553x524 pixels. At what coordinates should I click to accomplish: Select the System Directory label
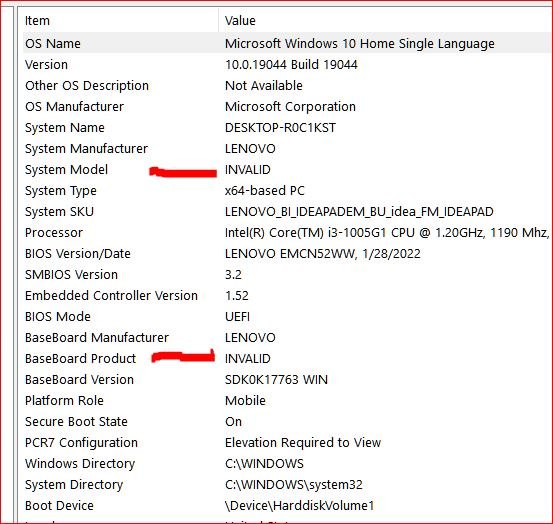(74, 485)
